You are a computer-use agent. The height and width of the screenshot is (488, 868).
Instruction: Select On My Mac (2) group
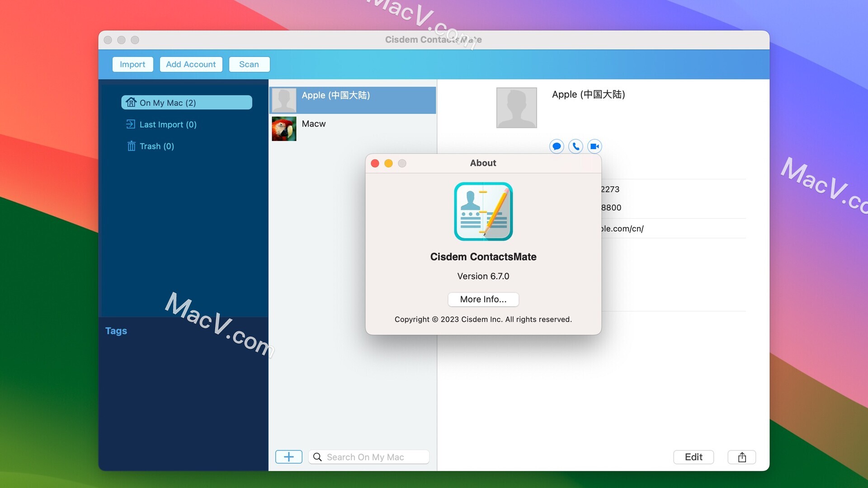186,103
